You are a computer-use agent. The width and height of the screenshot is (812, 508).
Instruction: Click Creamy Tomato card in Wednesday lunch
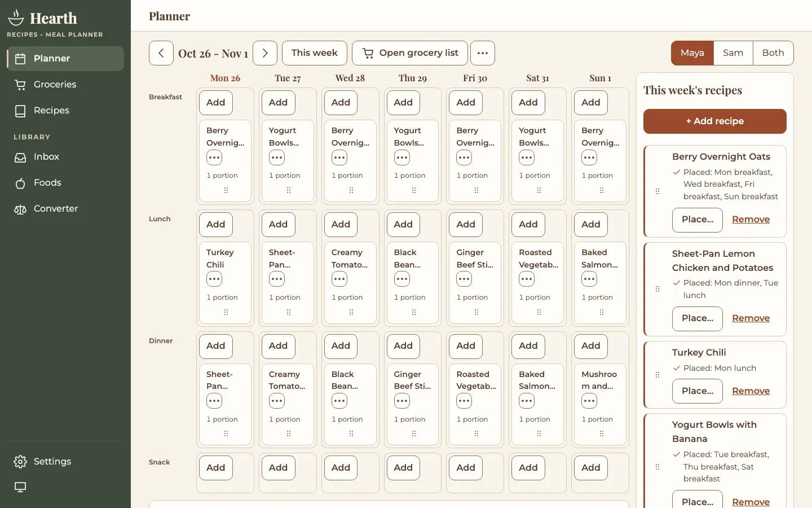(351, 282)
